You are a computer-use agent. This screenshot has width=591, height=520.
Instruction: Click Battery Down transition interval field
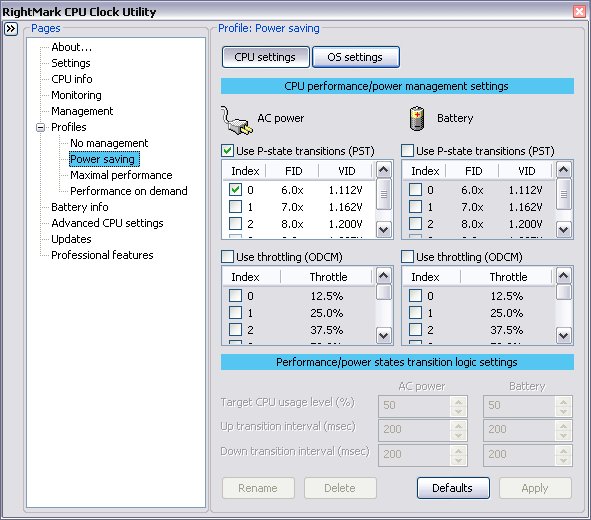click(519, 454)
